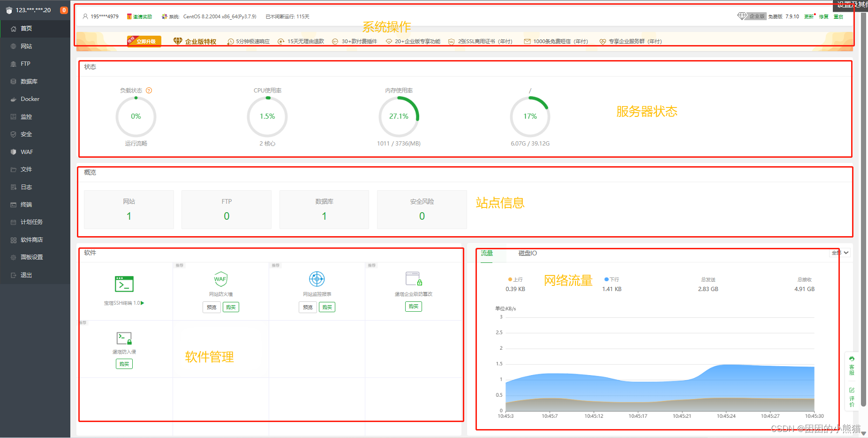
Task: Click the 企业版特权 diamond heading
Action: [x=195, y=41]
